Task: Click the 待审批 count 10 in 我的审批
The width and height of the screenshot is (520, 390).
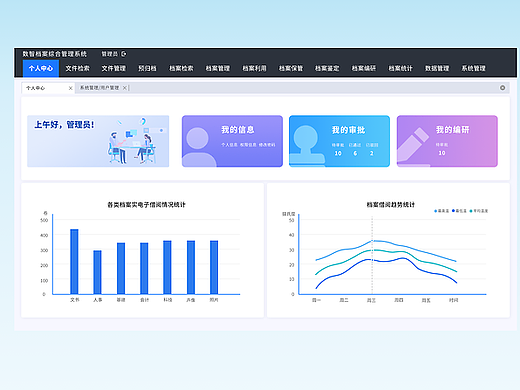Action: (x=338, y=153)
